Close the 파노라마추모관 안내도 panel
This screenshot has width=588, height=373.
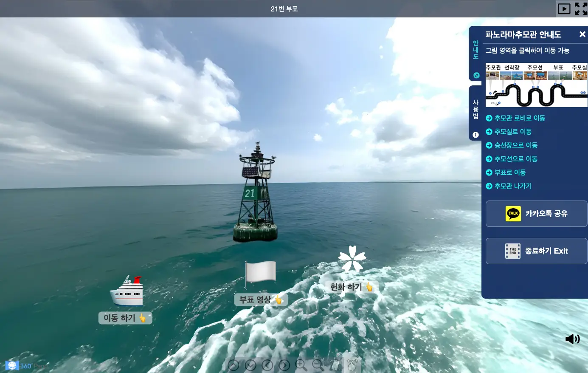coord(582,34)
